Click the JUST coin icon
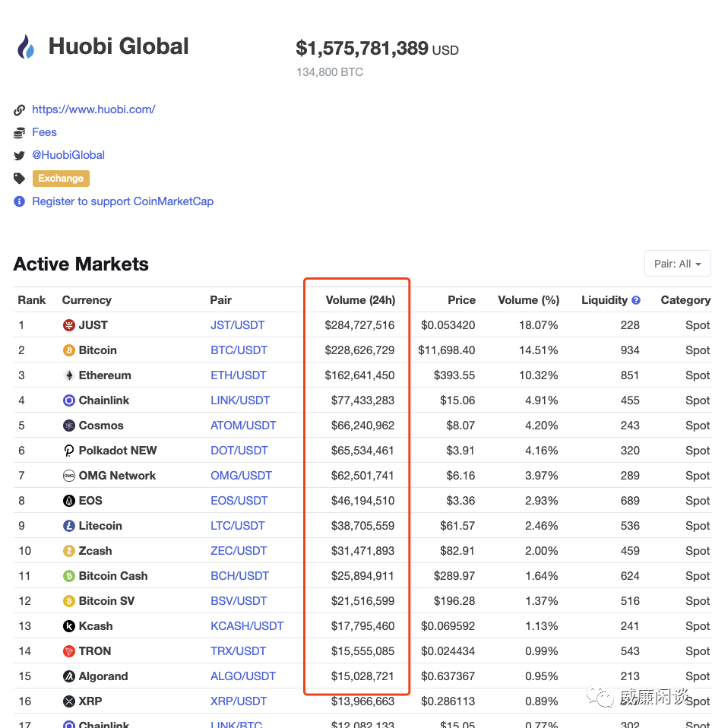712x728 pixels. click(68, 325)
